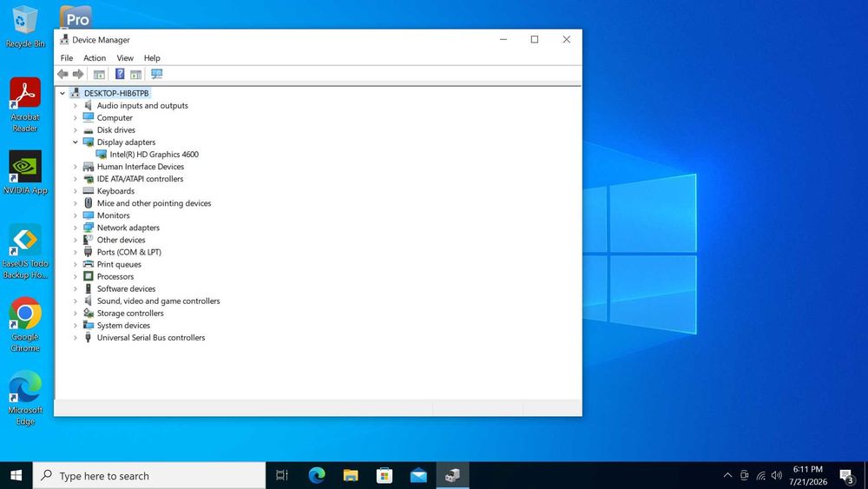Collapse the DESKTOP-HIB6TPB root node
This screenshot has height=489, width=868.
tap(62, 94)
